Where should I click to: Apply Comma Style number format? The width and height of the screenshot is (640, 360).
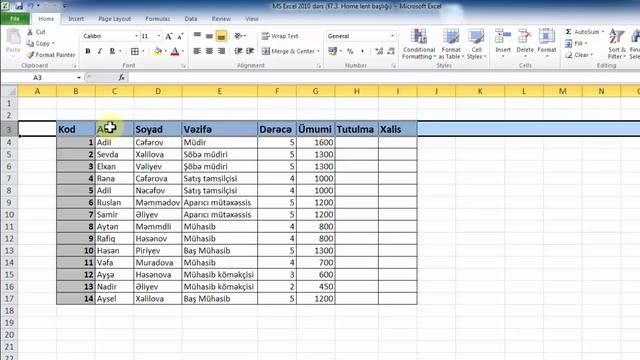pyautogui.click(x=362, y=51)
